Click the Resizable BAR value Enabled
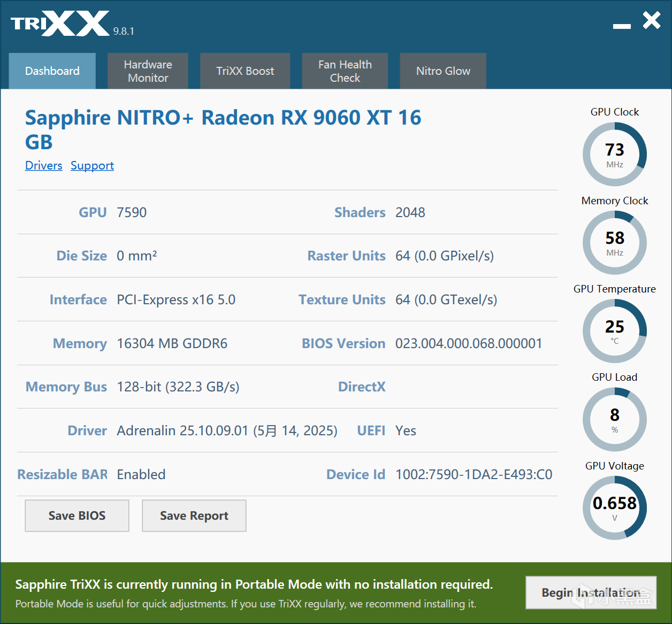The height and width of the screenshot is (624, 672). [141, 474]
